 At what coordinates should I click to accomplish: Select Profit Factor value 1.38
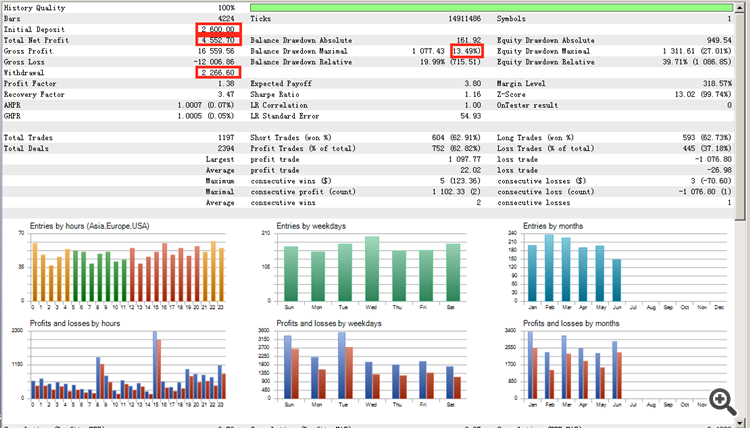pyautogui.click(x=226, y=84)
